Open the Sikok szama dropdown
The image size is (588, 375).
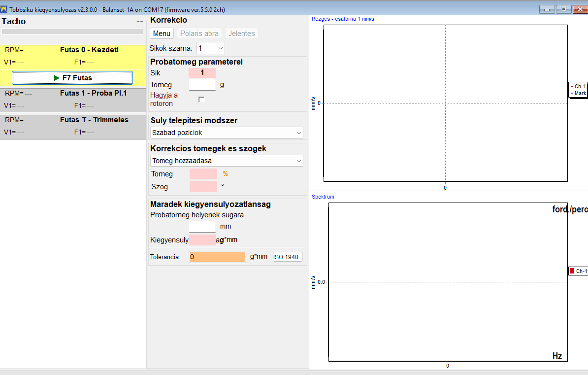210,48
